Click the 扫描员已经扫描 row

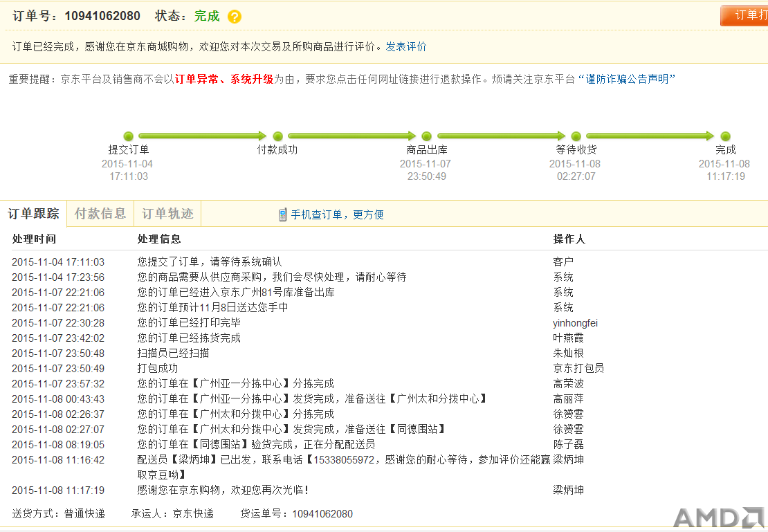(174, 354)
